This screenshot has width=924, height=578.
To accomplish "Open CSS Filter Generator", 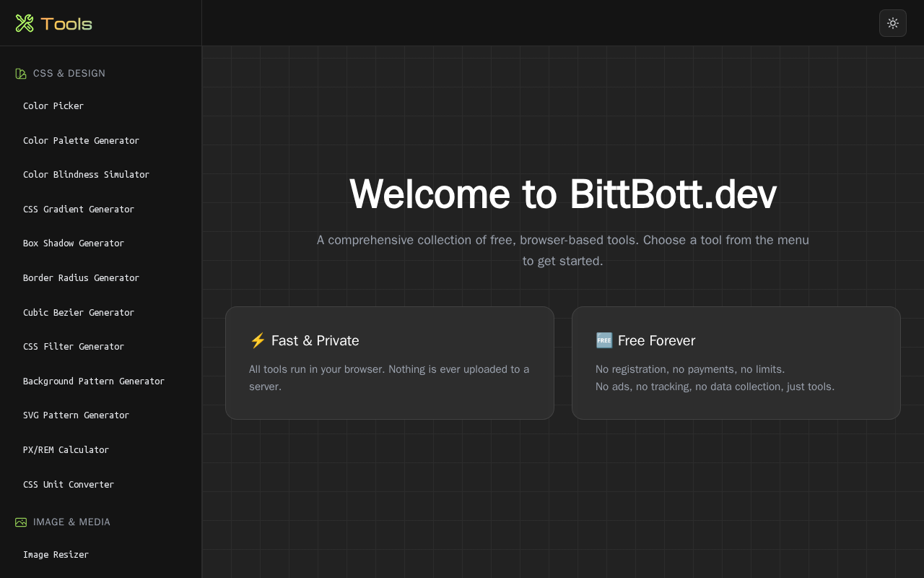I will [74, 347].
